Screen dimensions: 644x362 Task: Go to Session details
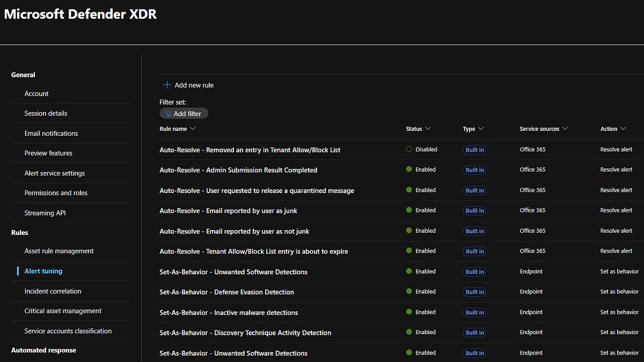pos(46,114)
